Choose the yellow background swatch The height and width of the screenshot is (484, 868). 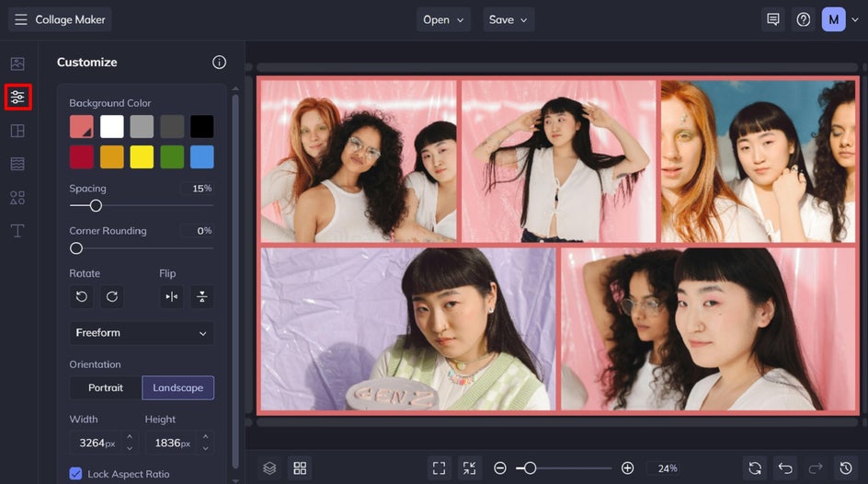pyautogui.click(x=142, y=156)
